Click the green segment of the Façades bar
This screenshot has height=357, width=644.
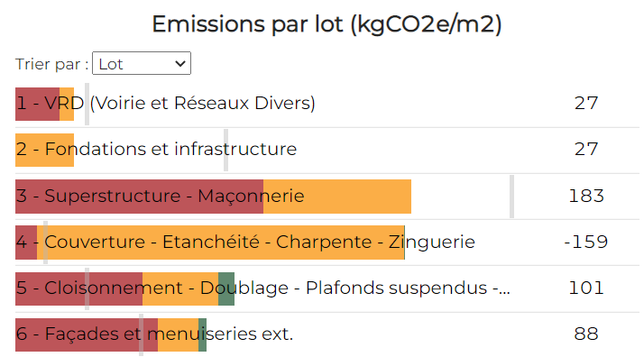click(202, 334)
